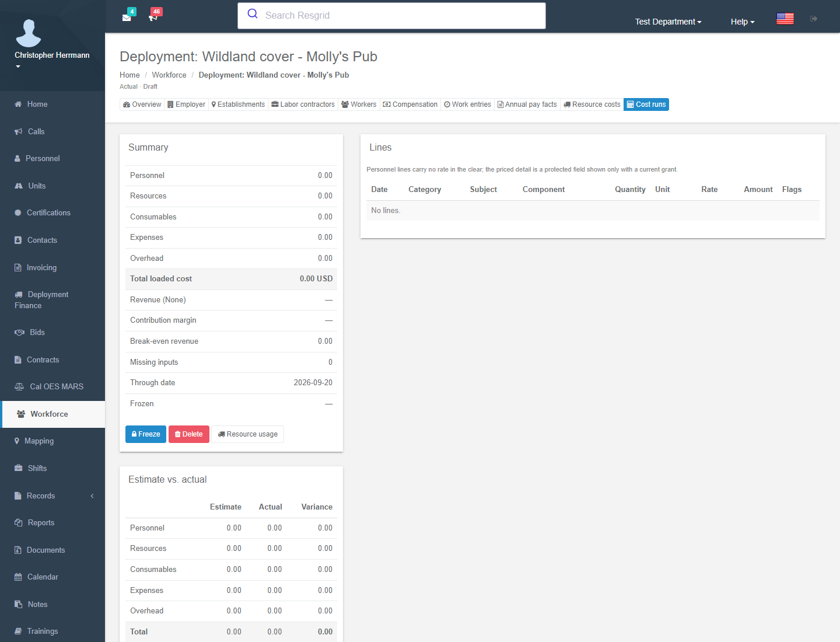The image size is (840, 642).
Task: Open Personnel in the sidebar menu
Action: pyautogui.click(x=52, y=159)
